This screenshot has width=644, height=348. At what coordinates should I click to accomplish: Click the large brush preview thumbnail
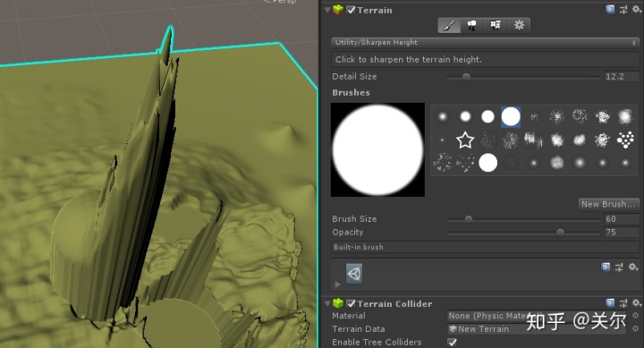tap(377, 149)
